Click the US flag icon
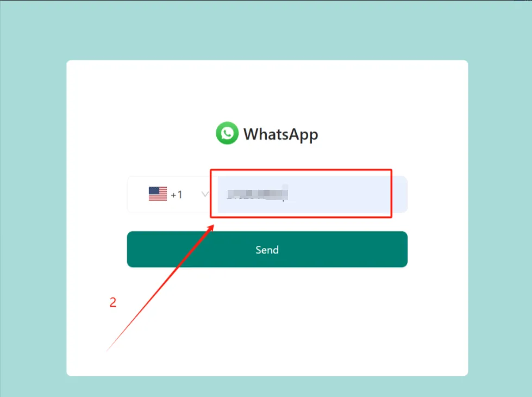 click(x=158, y=194)
